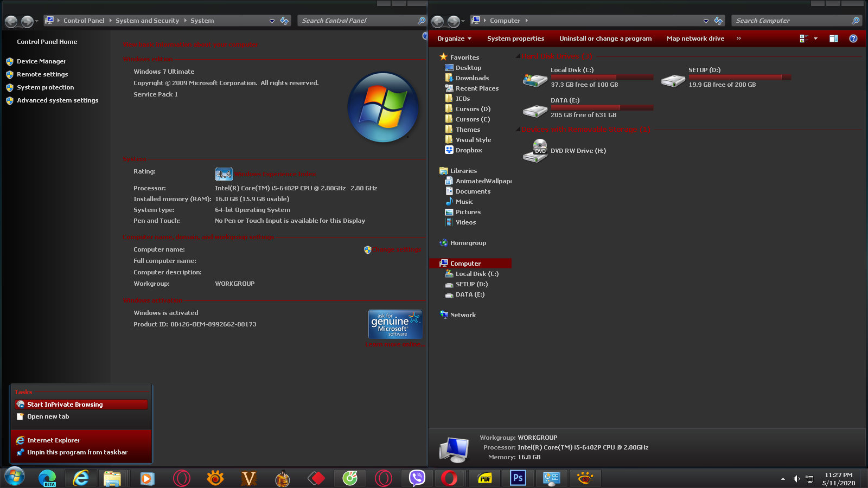This screenshot has height=488, width=868.
Task: Open Device Manager link
Action: coord(41,61)
